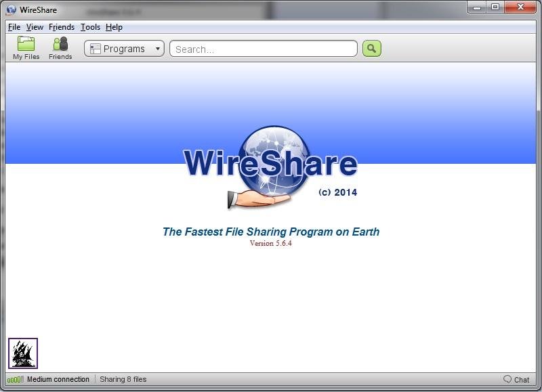Open the Chat panel from status bar
This screenshot has width=542, height=392.
click(516, 380)
